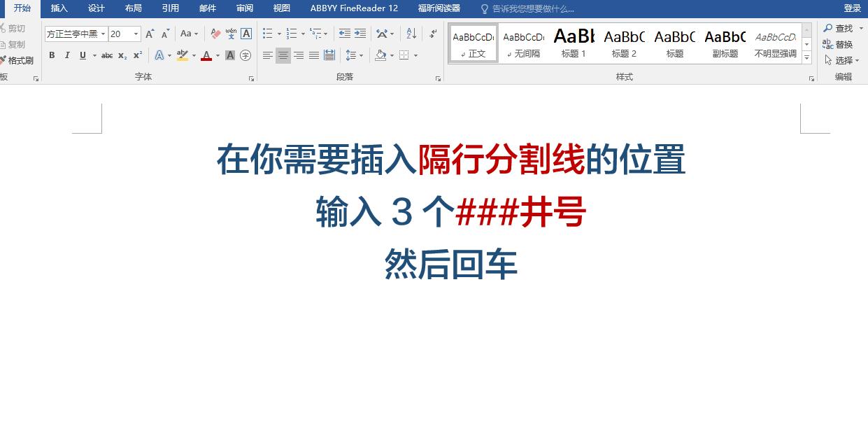The width and height of the screenshot is (868, 422).
Task: Select the center alignment toggle
Action: (x=283, y=55)
